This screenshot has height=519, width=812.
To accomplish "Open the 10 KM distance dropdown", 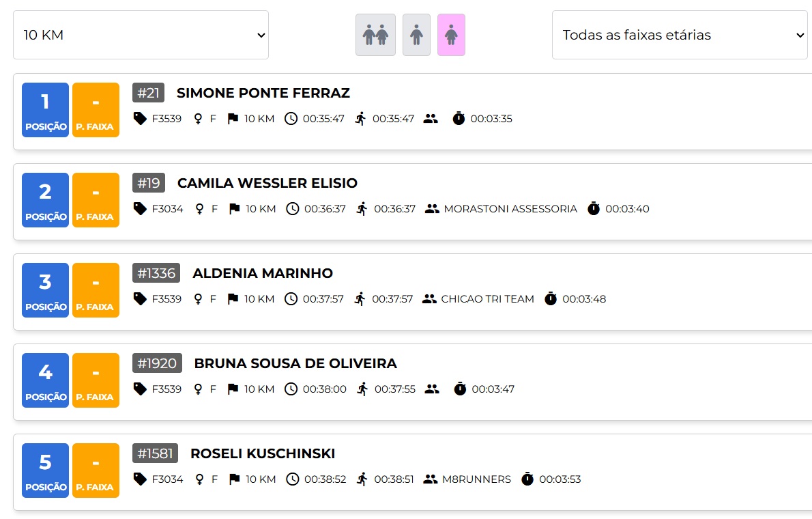I will coord(141,35).
